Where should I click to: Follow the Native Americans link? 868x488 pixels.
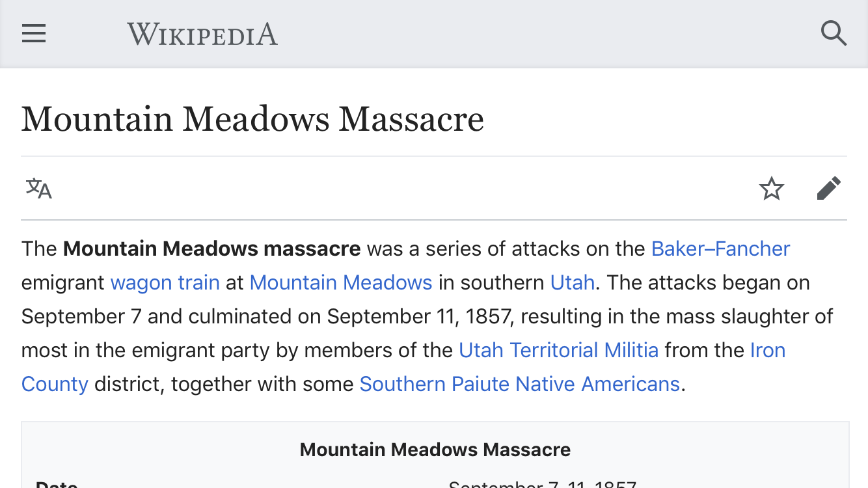pyautogui.click(x=598, y=384)
